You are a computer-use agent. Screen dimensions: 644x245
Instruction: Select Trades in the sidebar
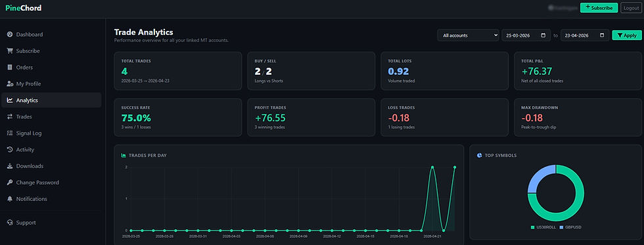click(51, 116)
